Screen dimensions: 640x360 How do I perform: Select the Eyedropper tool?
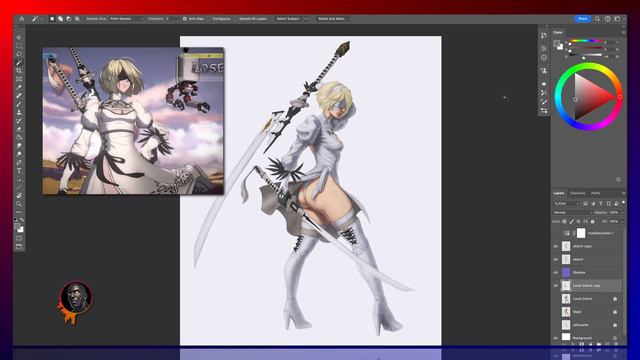19,87
